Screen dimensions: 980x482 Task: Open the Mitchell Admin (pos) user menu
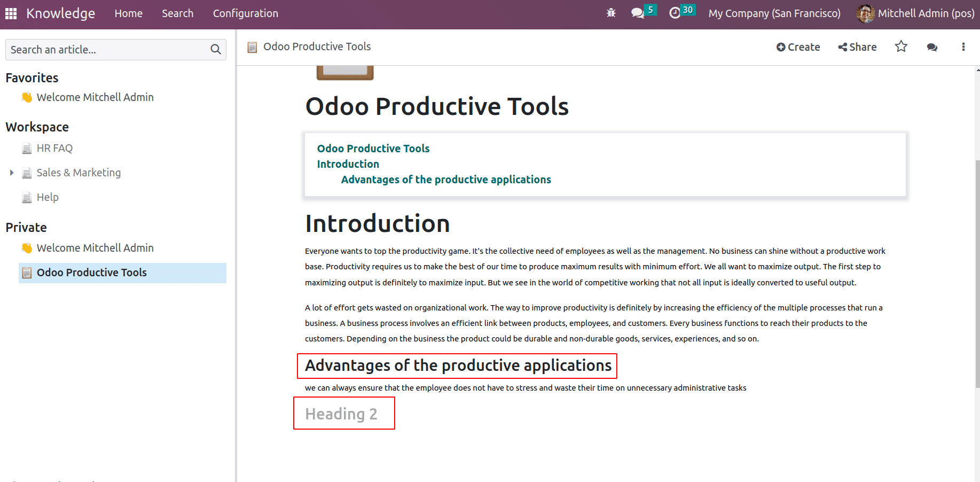point(915,13)
